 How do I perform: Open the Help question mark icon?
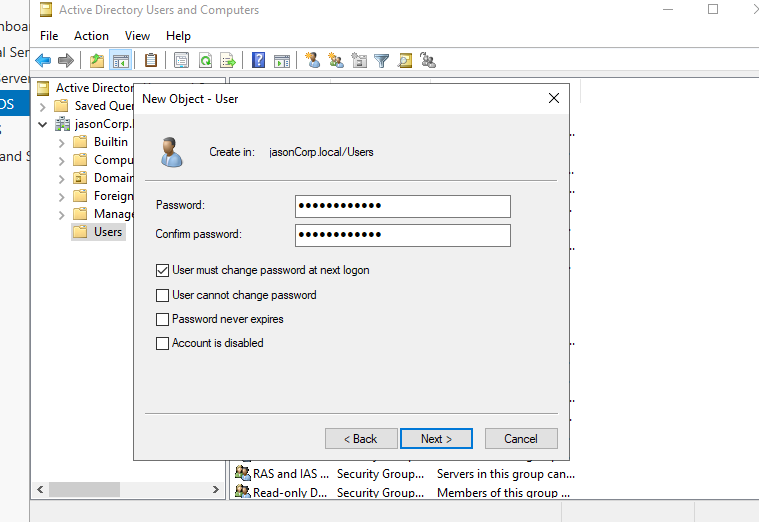click(x=258, y=60)
